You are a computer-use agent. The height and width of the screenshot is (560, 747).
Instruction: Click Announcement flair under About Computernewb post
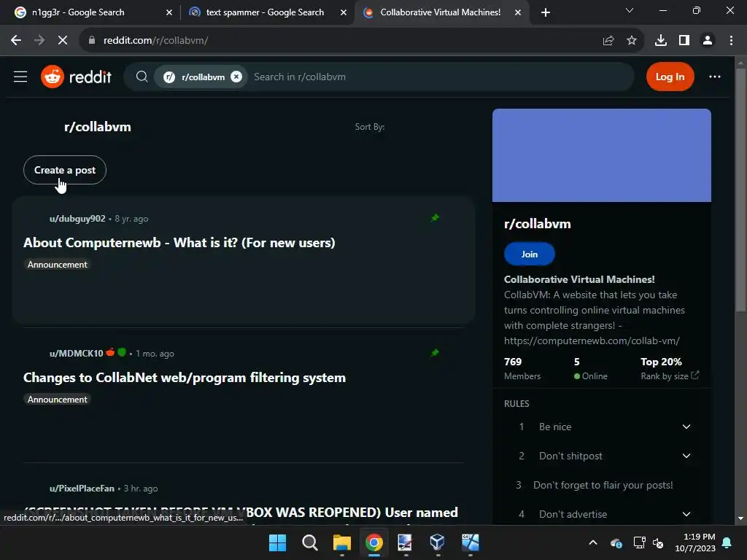57,264
